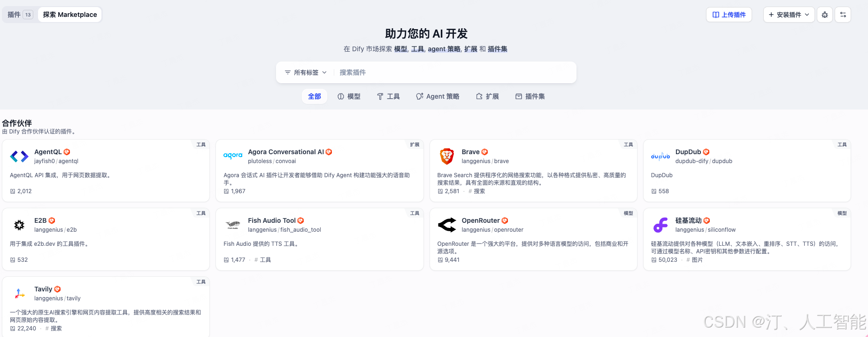Filter by the 工具 category tab
The height and width of the screenshot is (337, 868).
pyautogui.click(x=388, y=96)
